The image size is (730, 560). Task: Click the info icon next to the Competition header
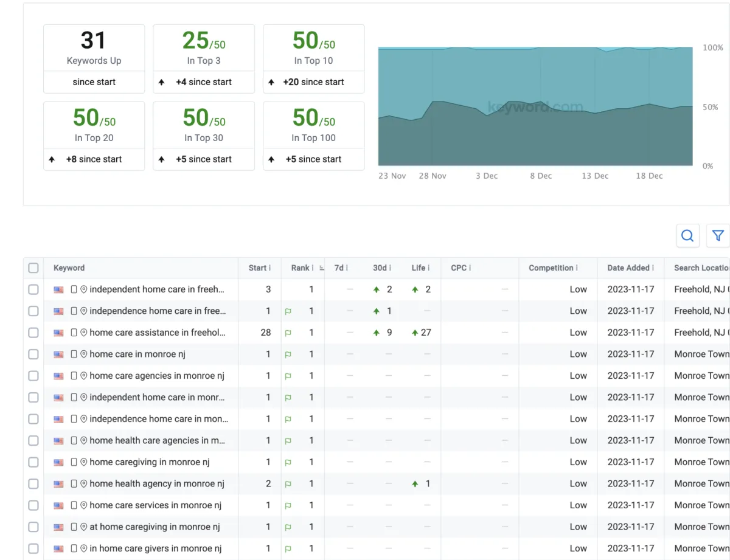tap(577, 268)
